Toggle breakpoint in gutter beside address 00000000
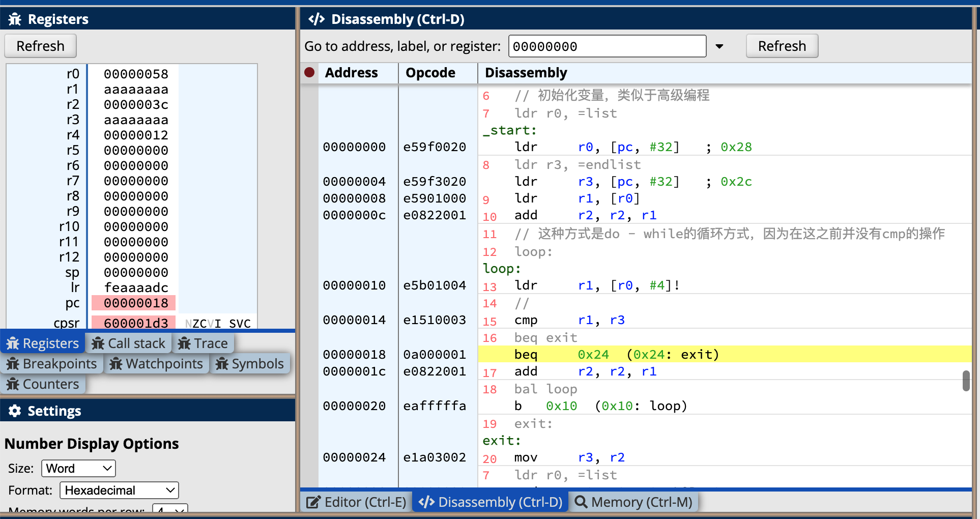 [309, 147]
